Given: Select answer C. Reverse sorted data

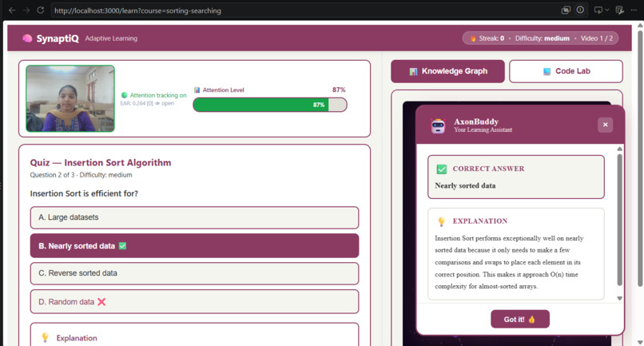Looking at the screenshot, I should coord(194,273).
